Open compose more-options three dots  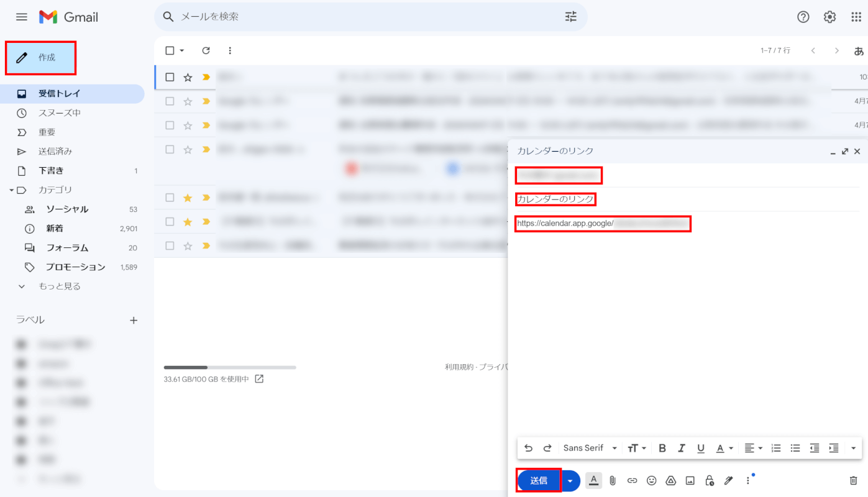click(x=747, y=480)
